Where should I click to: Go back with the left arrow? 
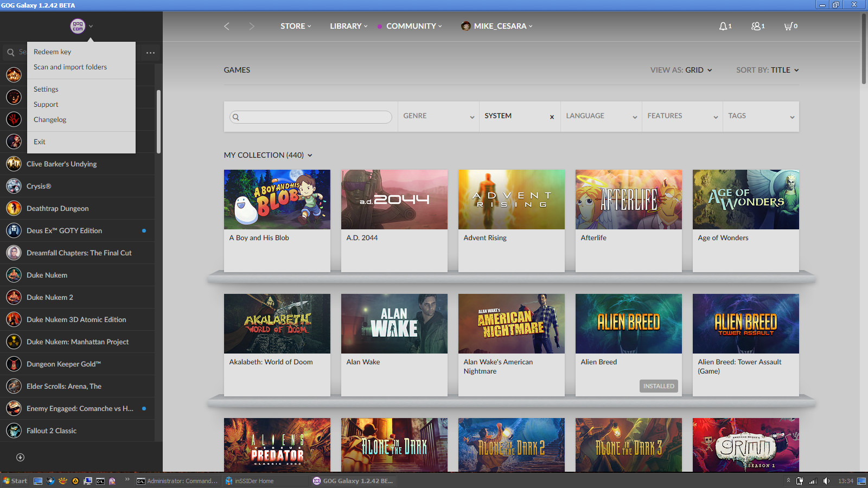click(227, 26)
